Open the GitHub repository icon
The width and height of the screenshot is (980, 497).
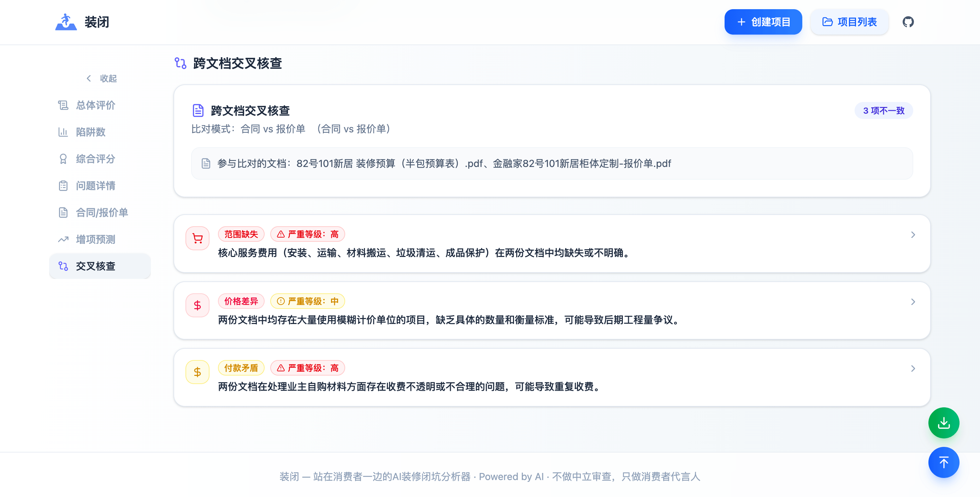tap(908, 22)
